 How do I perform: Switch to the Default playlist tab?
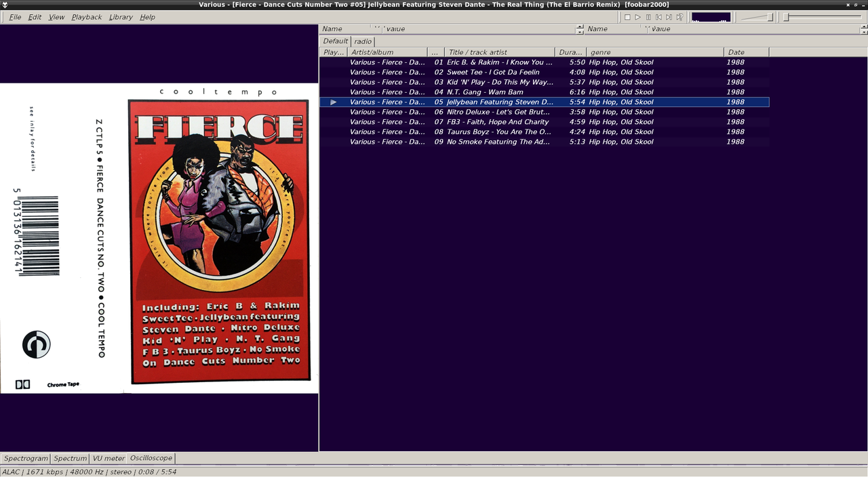pyautogui.click(x=335, y=41)
